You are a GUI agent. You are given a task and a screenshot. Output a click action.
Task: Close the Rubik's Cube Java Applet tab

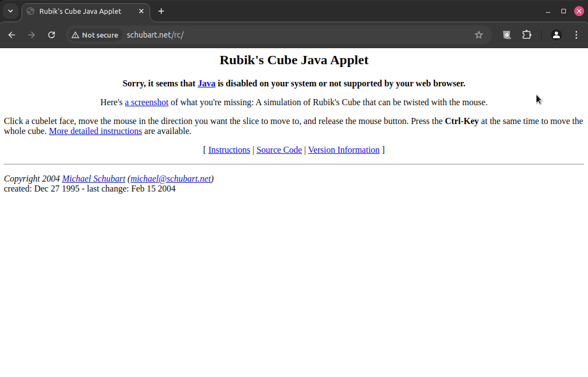(x=141, y=11)
